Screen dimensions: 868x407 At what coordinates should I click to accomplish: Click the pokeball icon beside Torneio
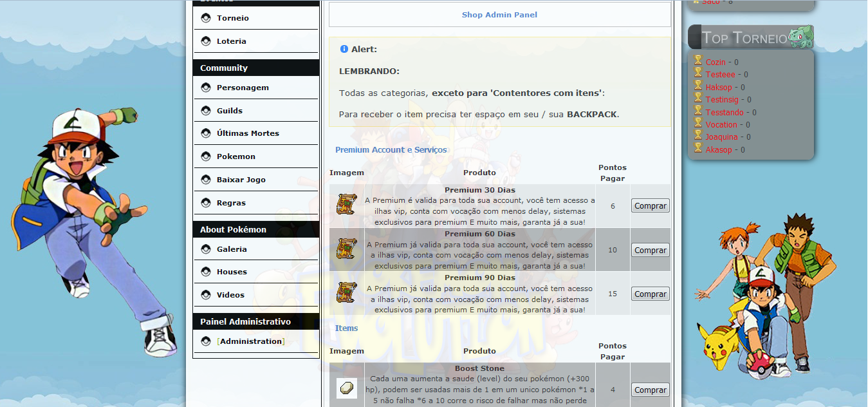(206, 18)
